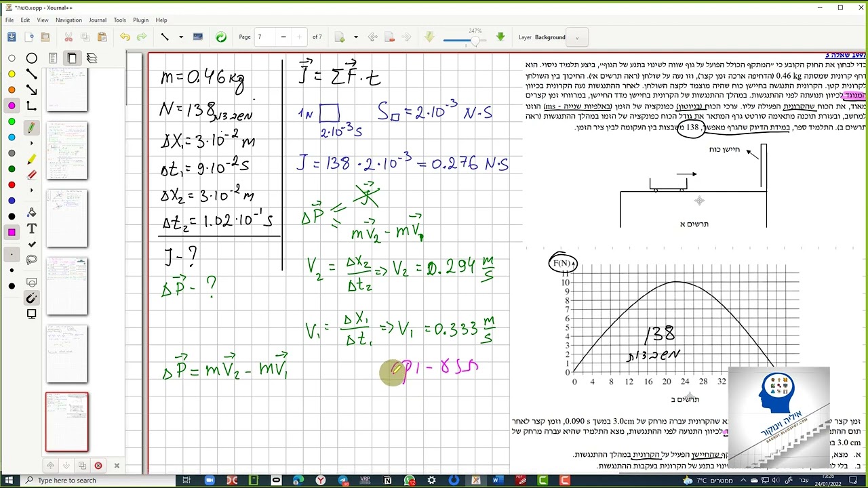
Task: Select the line drawing tool in toolbar
Action: click(x=164, y=37)
